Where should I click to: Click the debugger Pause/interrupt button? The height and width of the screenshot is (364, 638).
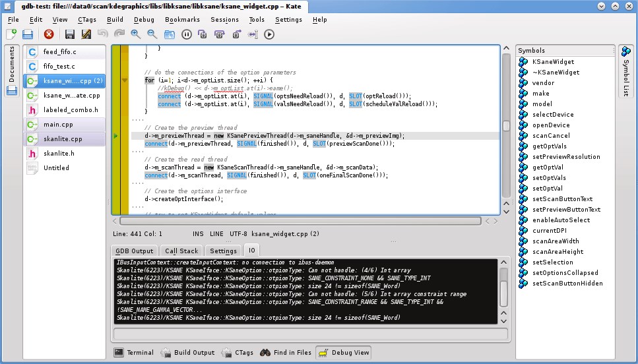tap(186, 34)
